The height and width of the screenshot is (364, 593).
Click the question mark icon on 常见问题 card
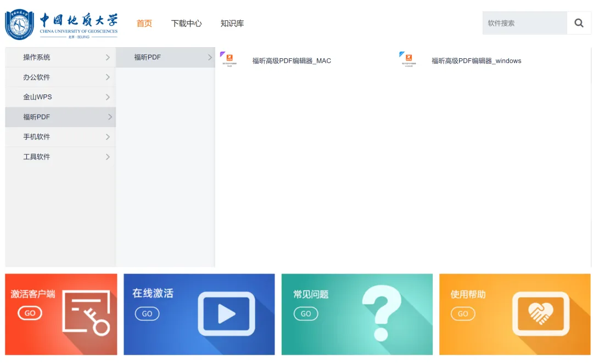coord(381,313)
